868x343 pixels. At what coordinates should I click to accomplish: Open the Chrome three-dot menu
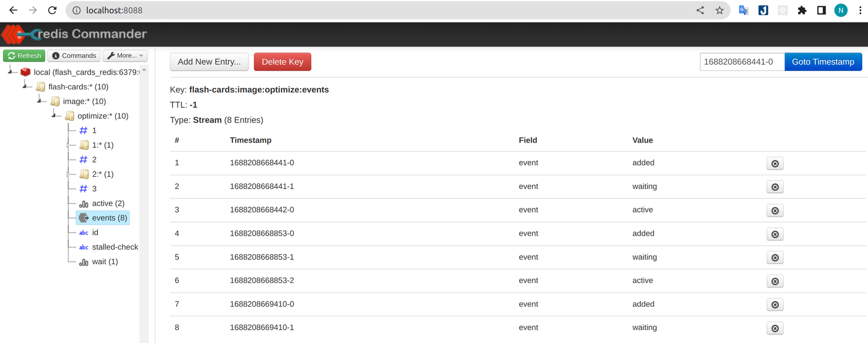[860, 11]
